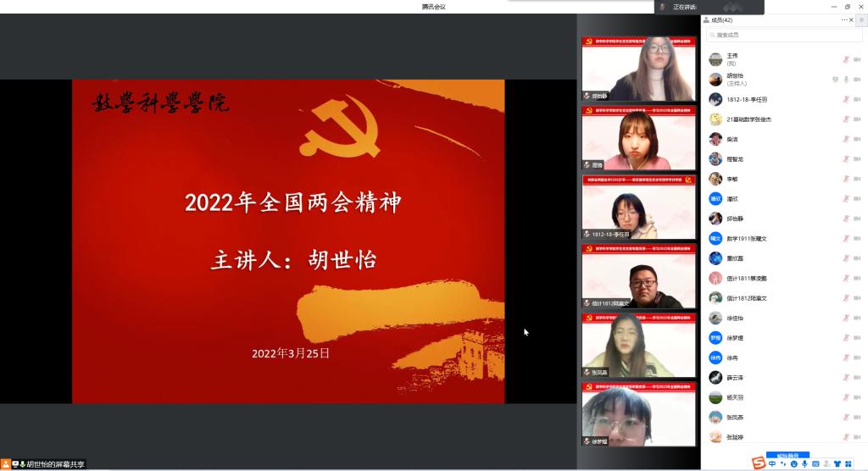
Task: Open fifth video tile, girl with long hair
Action: [638, 346]
